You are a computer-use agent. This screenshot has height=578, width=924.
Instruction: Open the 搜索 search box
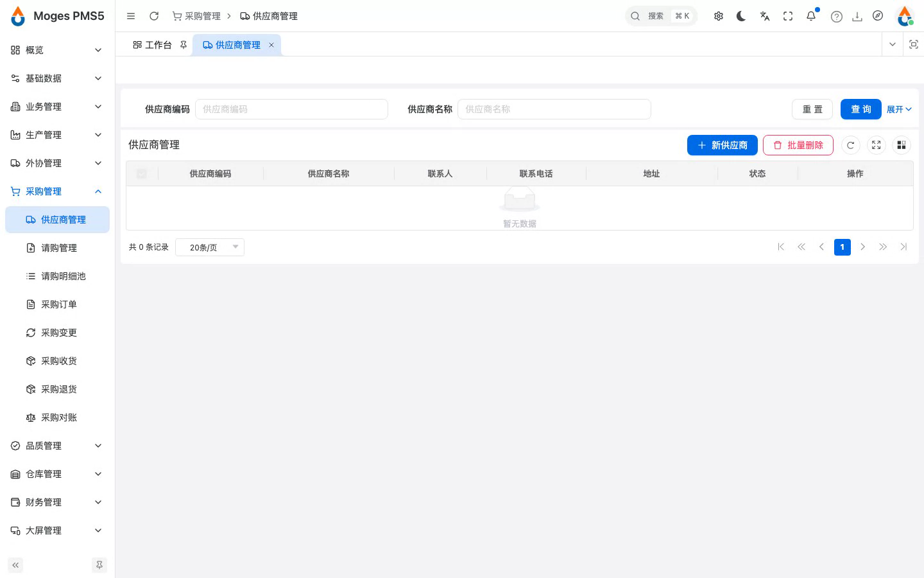pyautogui.click(x=661, y=16)
